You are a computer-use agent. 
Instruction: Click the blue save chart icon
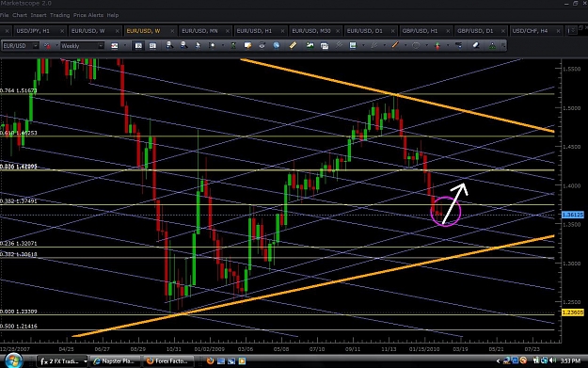point(353,45)
